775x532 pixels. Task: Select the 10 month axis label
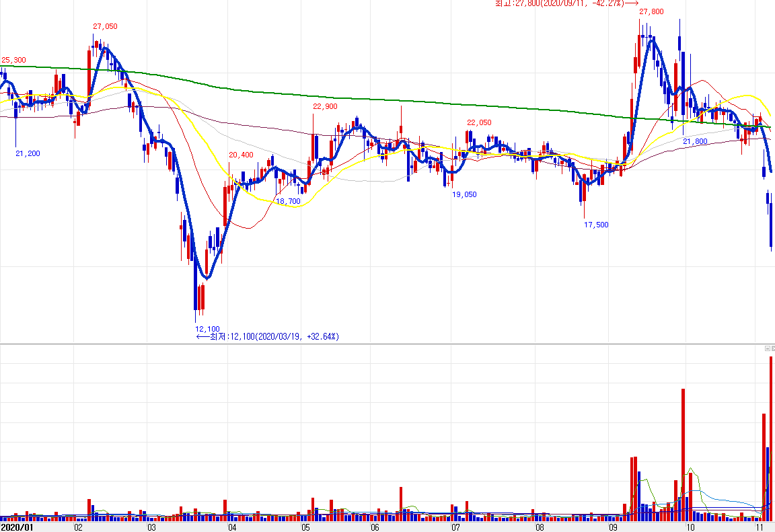click(690, 527)
